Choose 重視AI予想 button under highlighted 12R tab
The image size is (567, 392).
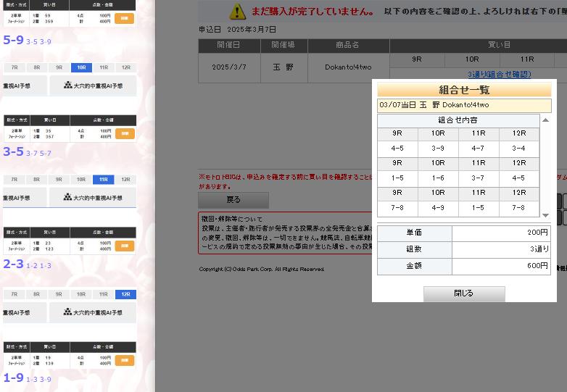point(24,312)
